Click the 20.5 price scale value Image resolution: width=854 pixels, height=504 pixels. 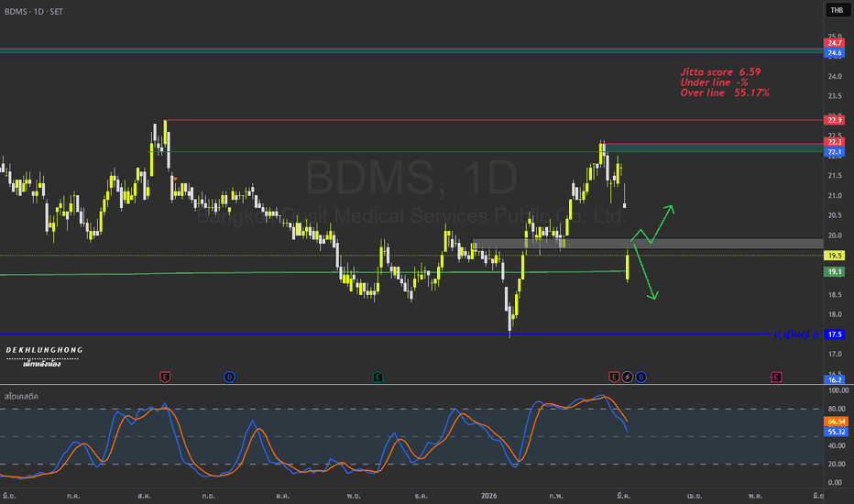point(835,215)
